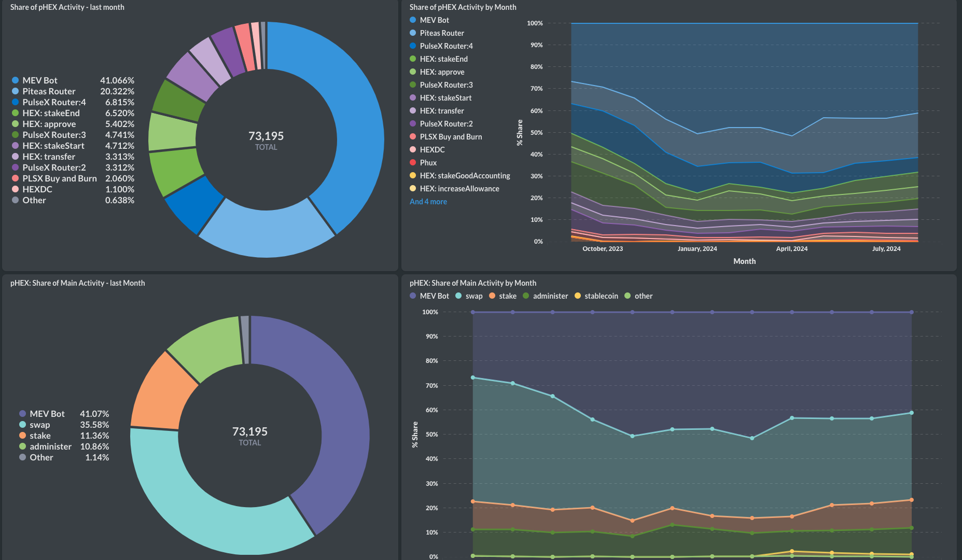962x560 pixels.
Task: Toggle HEX: approve series in area chart legend
Action: click(x=437, y=72)
